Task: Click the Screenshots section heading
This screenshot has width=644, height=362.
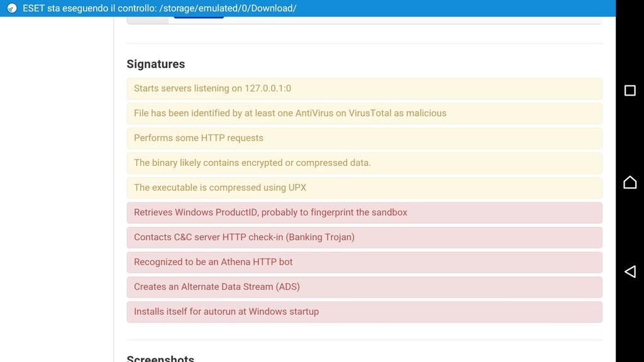Action: 160,358
